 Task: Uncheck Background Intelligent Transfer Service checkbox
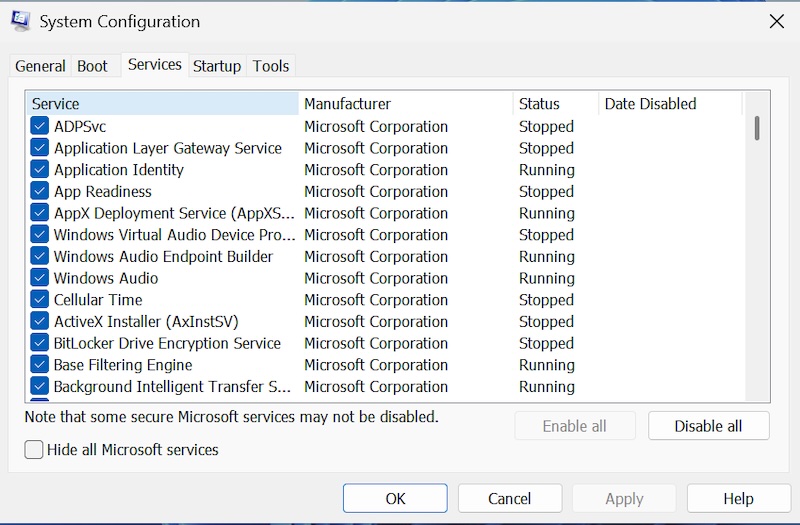(x=40, y=386)
